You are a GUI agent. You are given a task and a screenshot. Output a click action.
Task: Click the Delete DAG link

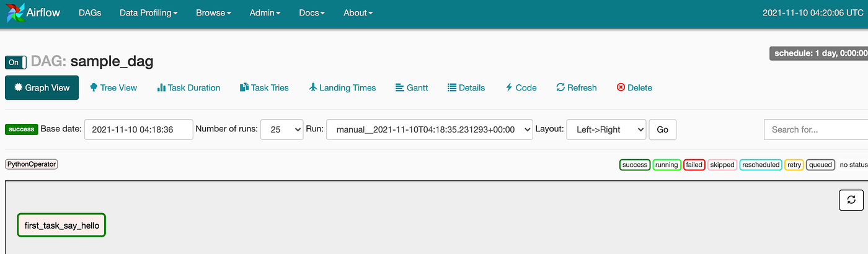click(634, 87)
